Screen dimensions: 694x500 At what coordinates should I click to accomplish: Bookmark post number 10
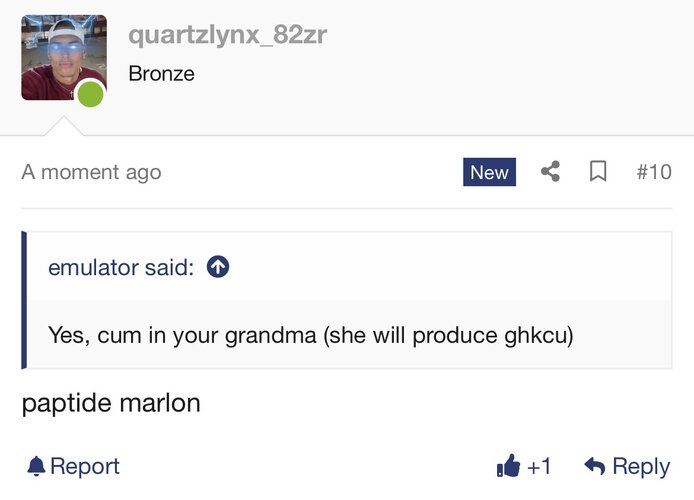(598, 172)
